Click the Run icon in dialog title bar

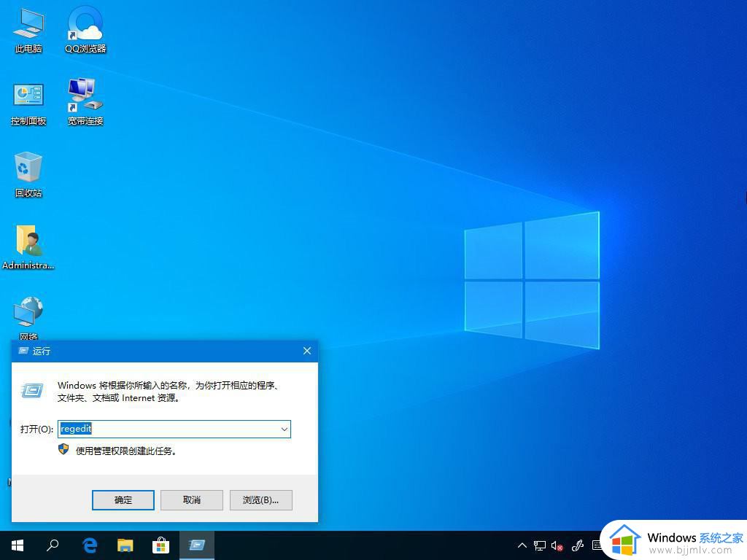[x=23, y=351]
